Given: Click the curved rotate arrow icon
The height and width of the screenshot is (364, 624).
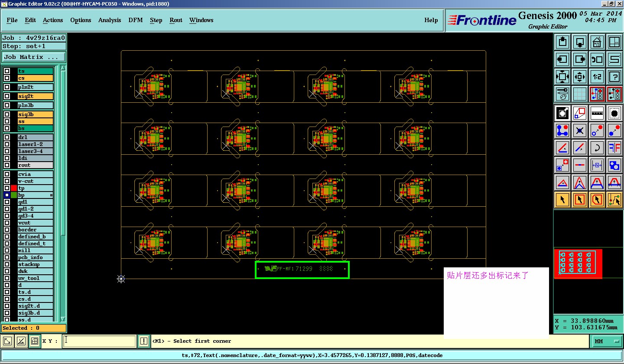Looking at the screenshot, I should click(x=597, y=148).
